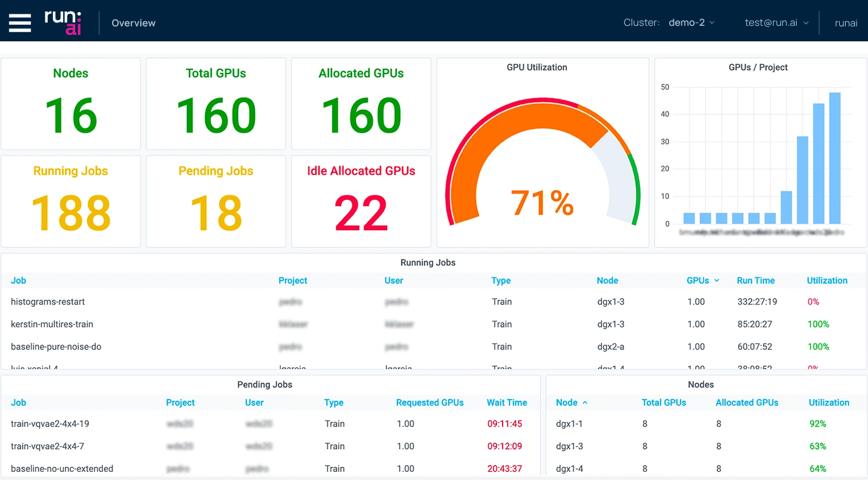
Task: Select the Overview page title
Action: 133,23
